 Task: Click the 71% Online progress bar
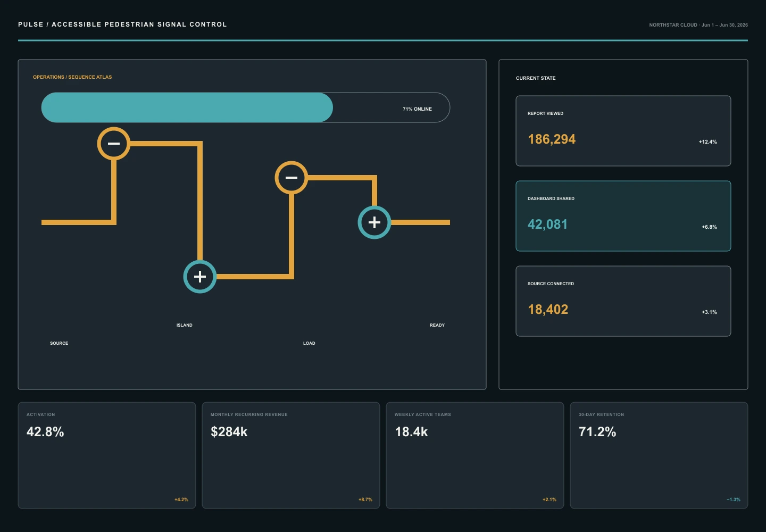[x=246, y=107]
